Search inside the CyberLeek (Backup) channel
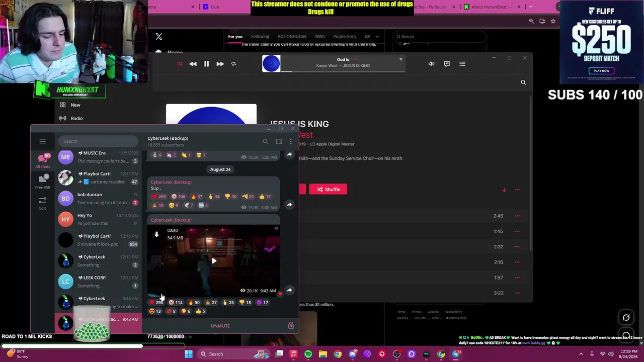The height and width of the screenshot is (362, 644). 266,141
